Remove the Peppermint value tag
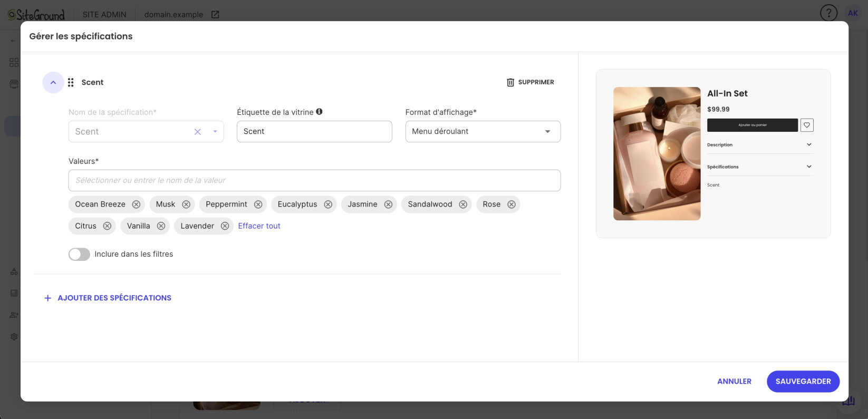Image resolution: width=868 pixels, height=419 pixels. coord(258,204)
